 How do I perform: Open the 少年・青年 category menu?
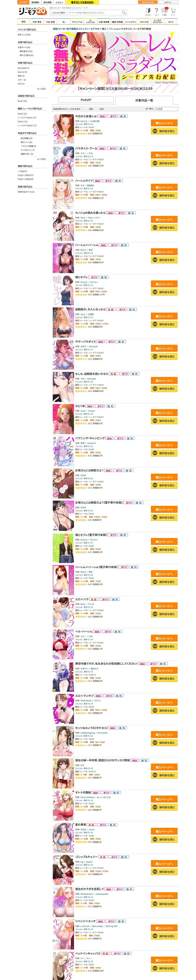[37, 22]
